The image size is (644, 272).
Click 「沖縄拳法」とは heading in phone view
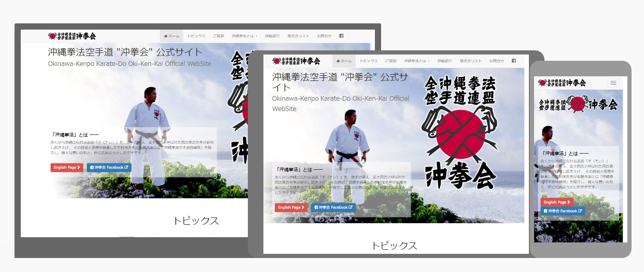pyautogui.click(x=565, y=154)
